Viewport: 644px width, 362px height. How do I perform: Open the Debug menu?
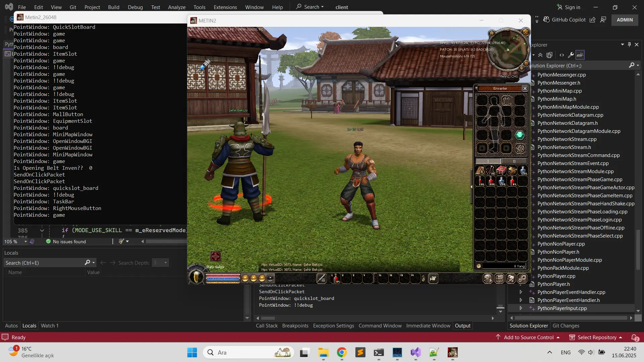coord(135,7)
